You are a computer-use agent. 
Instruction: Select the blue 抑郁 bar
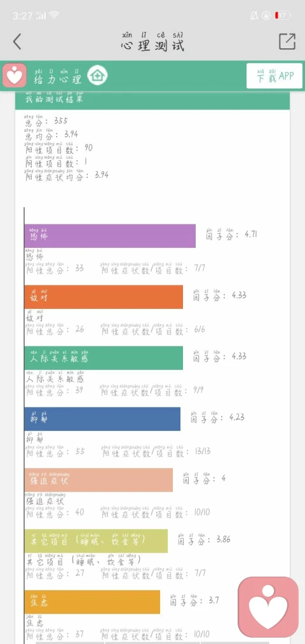[x=102, y=419]
